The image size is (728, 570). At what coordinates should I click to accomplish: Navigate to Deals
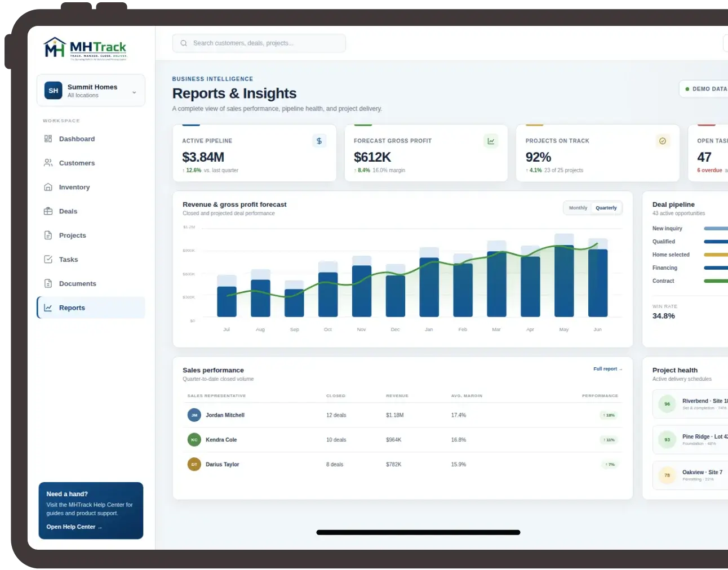coord(91,212)
